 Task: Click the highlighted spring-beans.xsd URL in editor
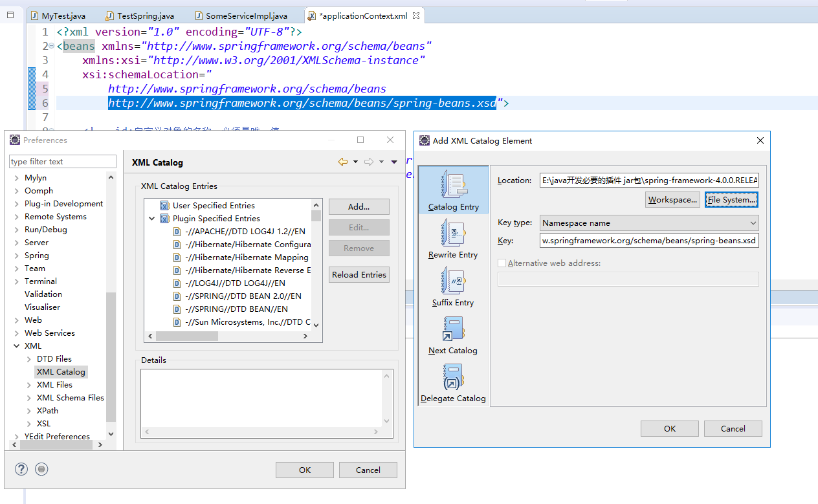(302, 103)
